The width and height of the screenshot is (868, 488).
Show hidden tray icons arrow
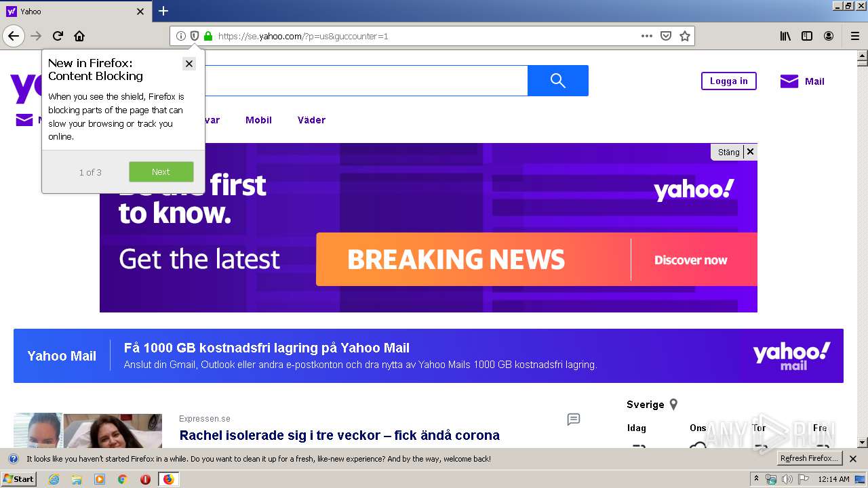756,479
